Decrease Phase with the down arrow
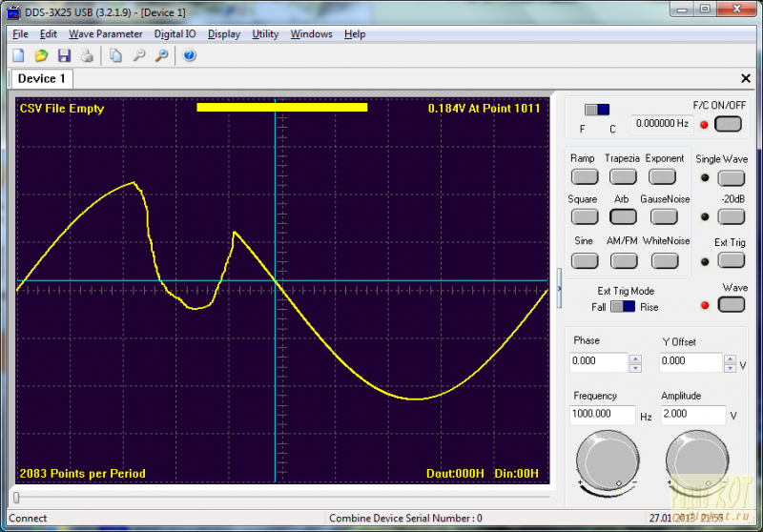 coord(635,368)
